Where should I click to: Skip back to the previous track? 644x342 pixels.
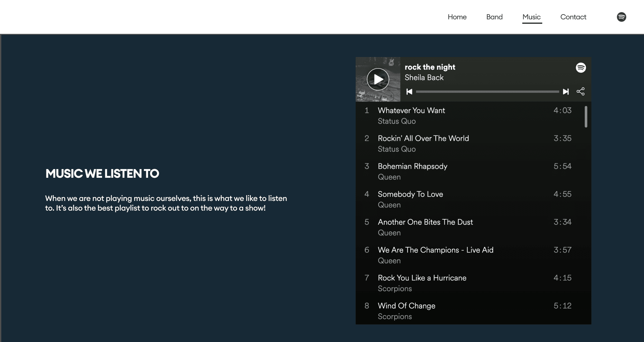click(409, 91)
